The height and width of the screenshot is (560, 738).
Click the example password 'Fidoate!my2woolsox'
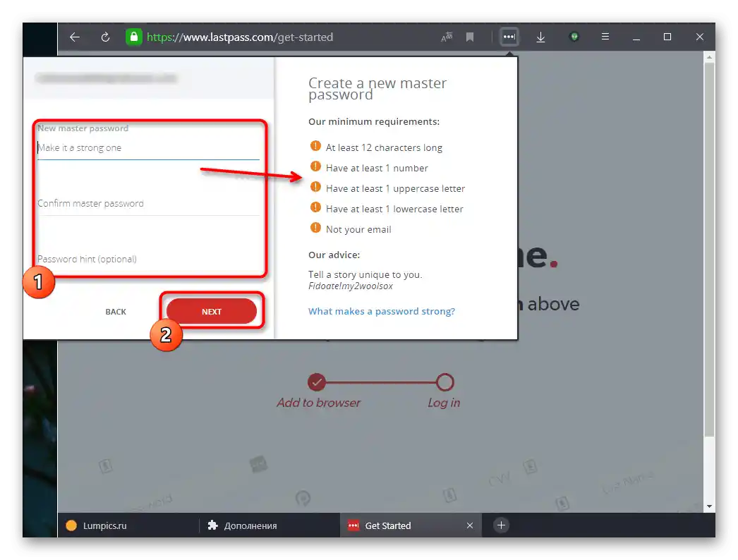(x=351, y=286)
